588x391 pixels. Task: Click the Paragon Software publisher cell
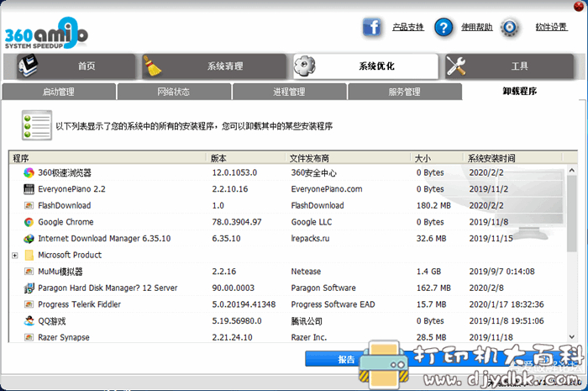[x=323, y=288]
